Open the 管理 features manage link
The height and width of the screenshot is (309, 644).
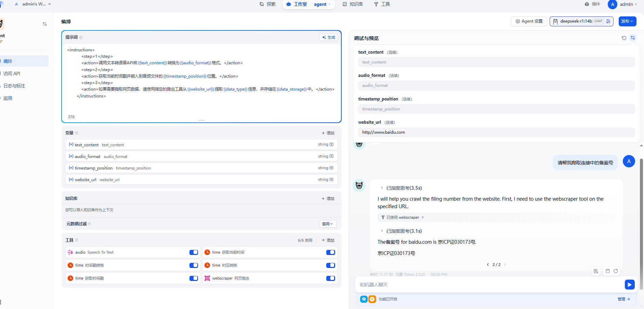[x=624, y=299]
